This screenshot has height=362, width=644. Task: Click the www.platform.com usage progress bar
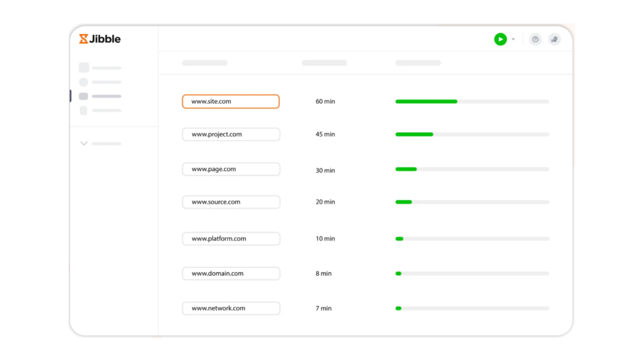[x=472, y=239]
